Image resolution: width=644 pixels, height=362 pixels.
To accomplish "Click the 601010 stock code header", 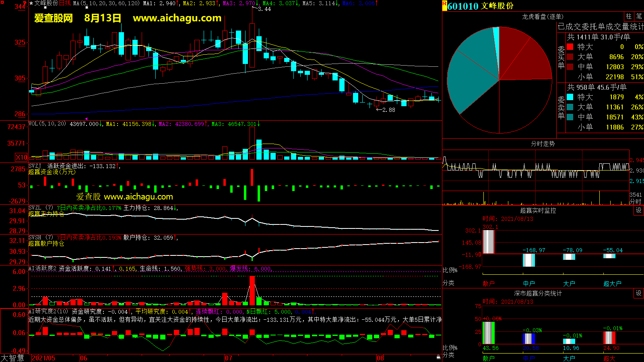I will point(463,6).
